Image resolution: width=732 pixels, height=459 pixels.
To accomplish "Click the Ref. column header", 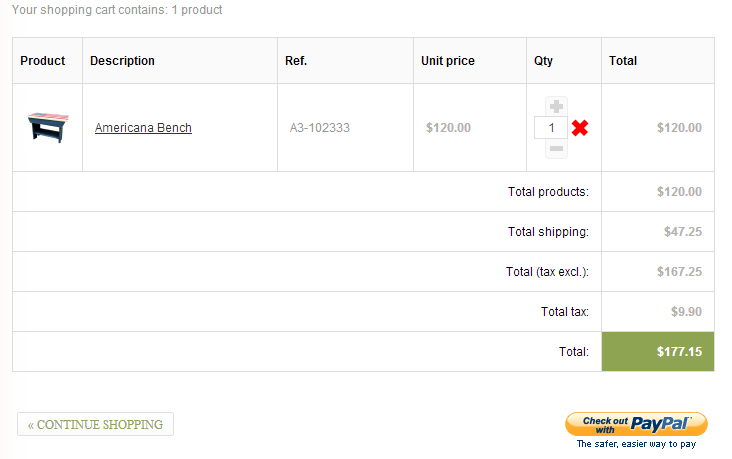I will [296, 61].
